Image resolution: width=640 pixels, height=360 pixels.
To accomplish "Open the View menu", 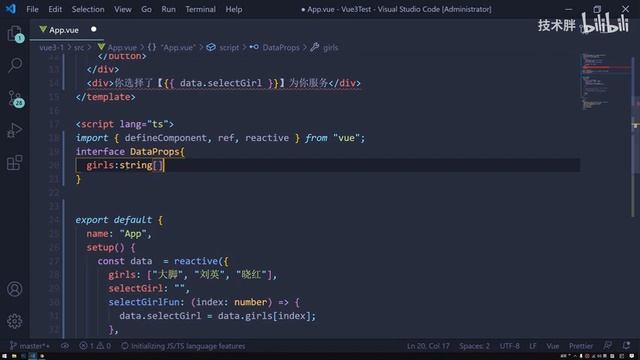I will pyautogui.click(x=122, y=9).
